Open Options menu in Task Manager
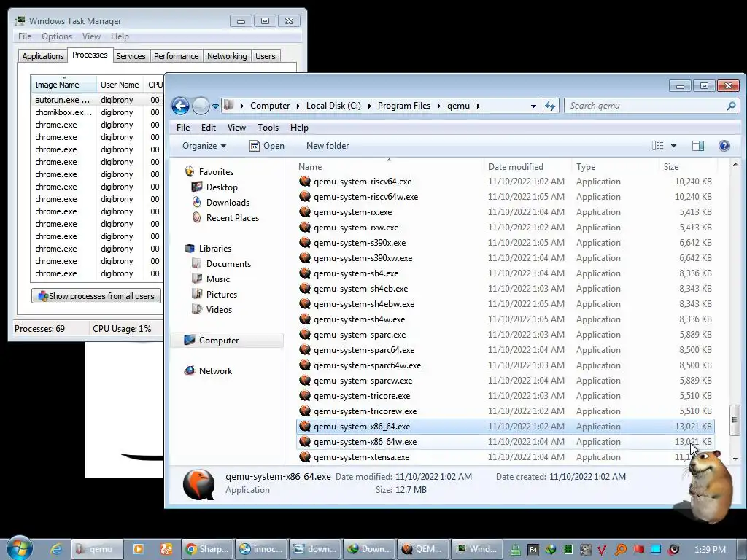The image size is (747, 560). point(57,36)
